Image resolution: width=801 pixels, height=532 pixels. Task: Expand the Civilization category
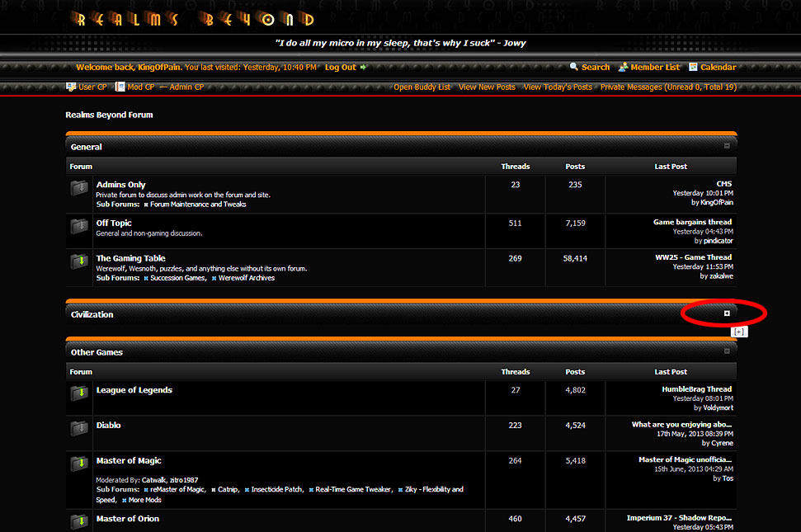coord(727,313)
